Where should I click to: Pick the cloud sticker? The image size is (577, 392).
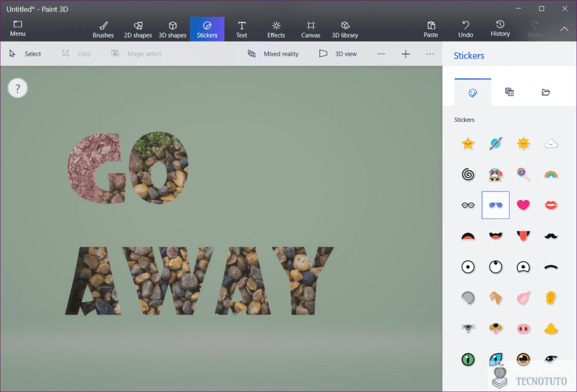point(551,144)
